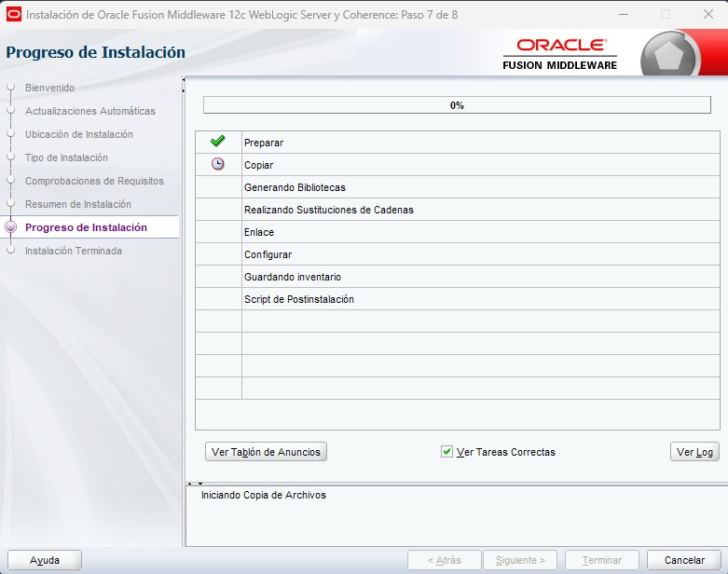This screenshot has height=574, width=728.
Task: Click the Atrás button
Action: pyautogui.click(x=445, y=560)
